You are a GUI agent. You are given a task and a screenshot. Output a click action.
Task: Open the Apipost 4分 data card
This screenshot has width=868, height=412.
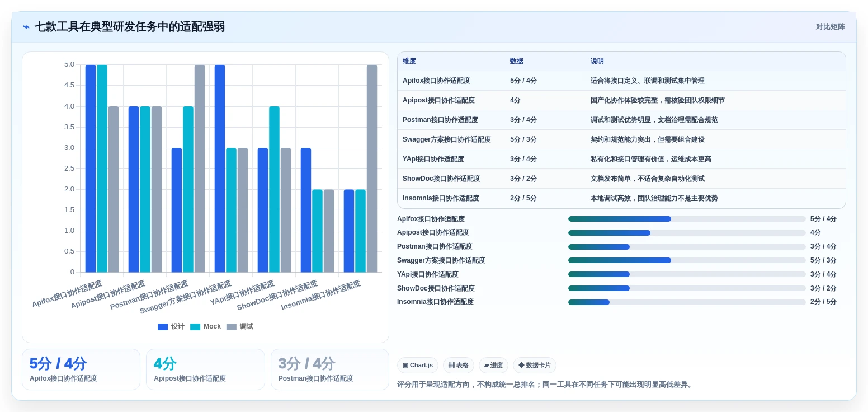205,369
